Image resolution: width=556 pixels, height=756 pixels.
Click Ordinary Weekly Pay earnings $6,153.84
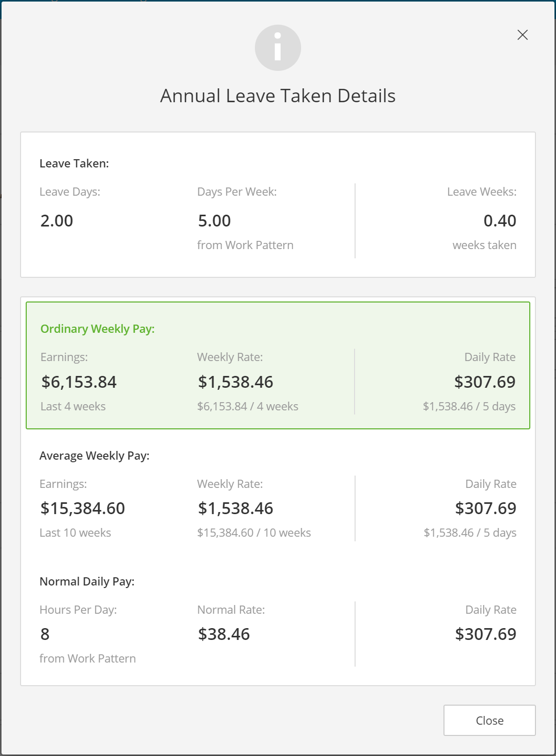click(x=79, y=382)
